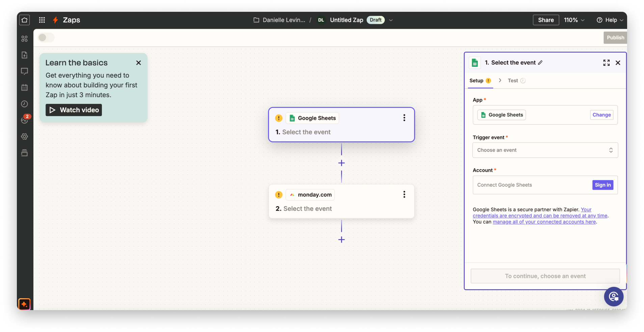Open the Choose an event dropdown
This screenshot has height=332, width=644.
[x=545, y=150]
